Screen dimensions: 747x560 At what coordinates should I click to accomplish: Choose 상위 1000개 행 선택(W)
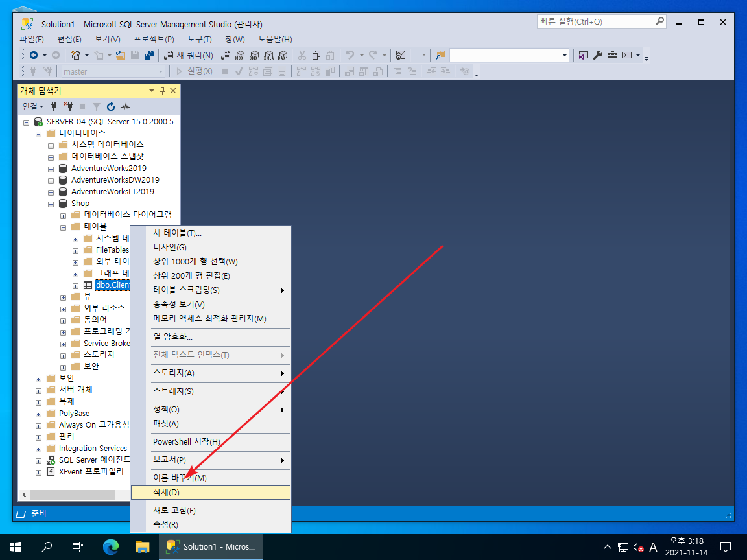click(x=211, y=261)
